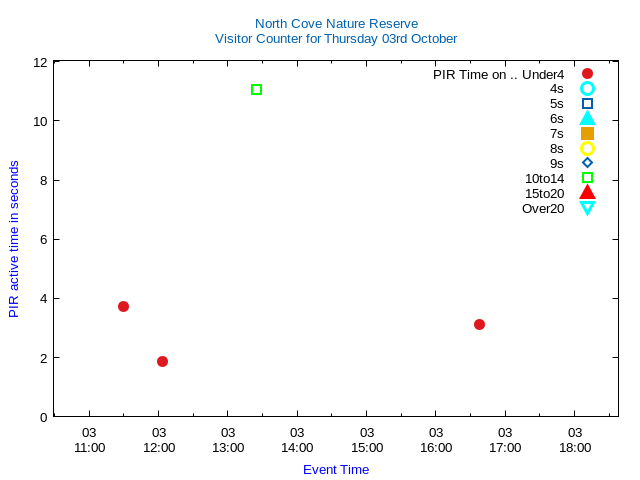Click the green square data point near 13:30
Viewport: 640px width, 480px height.
click(256, 90)
